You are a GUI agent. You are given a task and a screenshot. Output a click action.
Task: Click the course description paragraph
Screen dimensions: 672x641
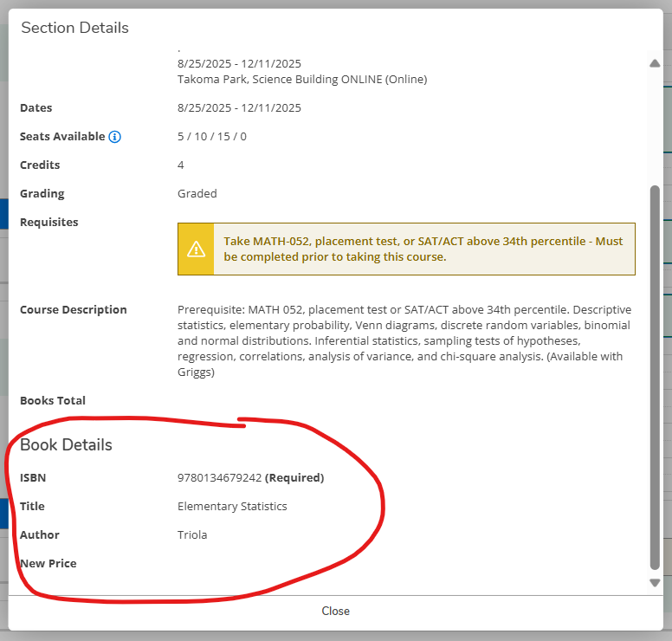pos(404,341)
